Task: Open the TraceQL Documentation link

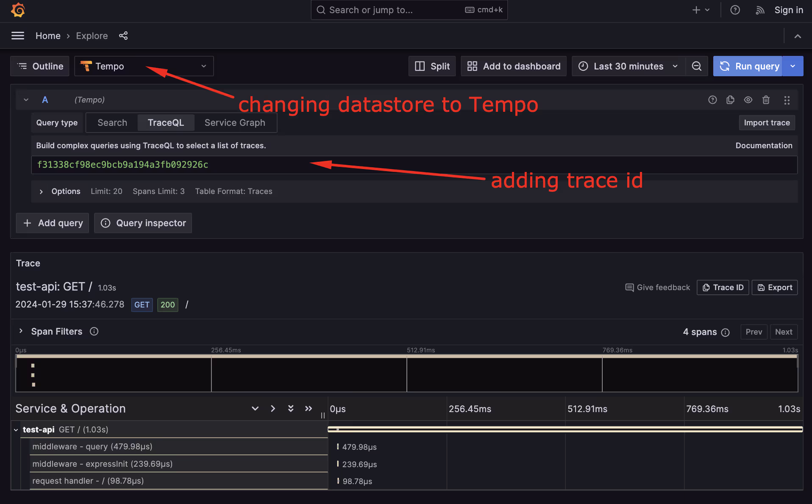Action: click(764, 146)
